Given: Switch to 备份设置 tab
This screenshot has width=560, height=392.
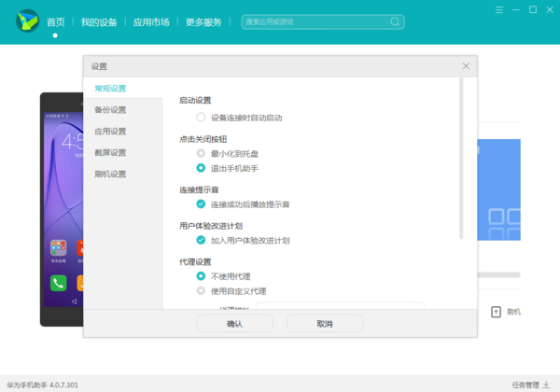Looking at the screenshot, I should point(110,109).
